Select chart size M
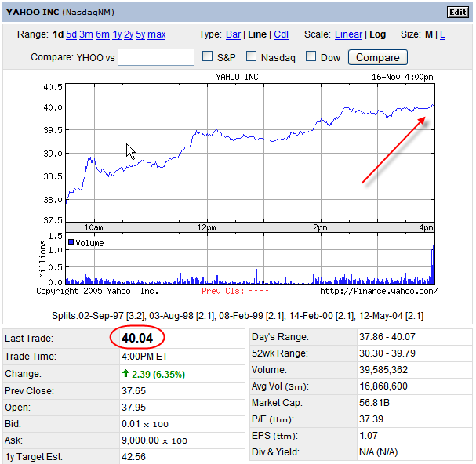Viewport: 476px width, 464px height. 429,34
